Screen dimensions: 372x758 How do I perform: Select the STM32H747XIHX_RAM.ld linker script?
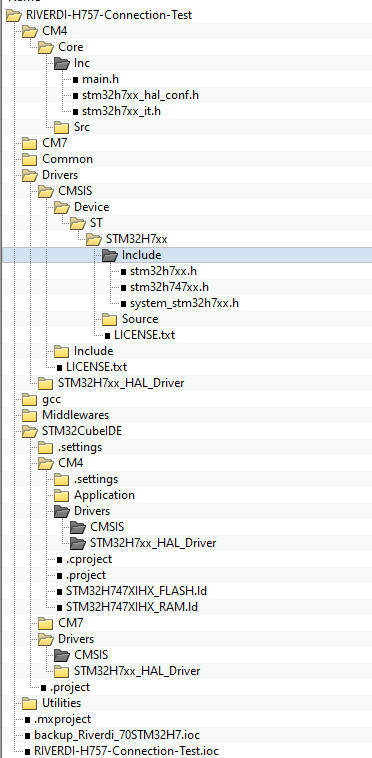[x=133, y=607]
